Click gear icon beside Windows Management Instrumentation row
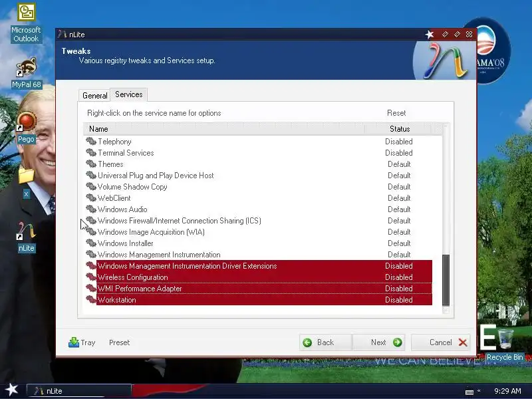Viewport: 532px width, 399px height. pos(91,254)
